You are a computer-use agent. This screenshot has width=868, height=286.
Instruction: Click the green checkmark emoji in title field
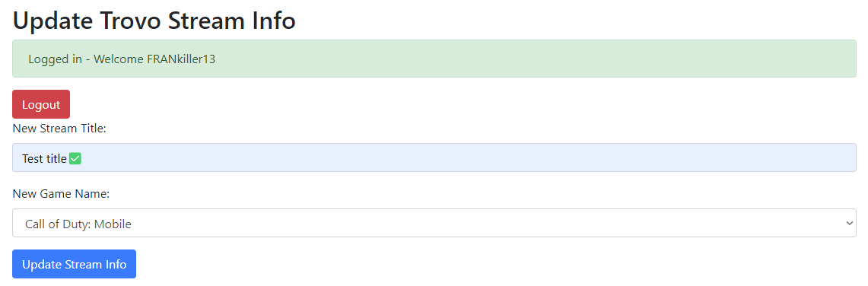(x=75, y=159)
